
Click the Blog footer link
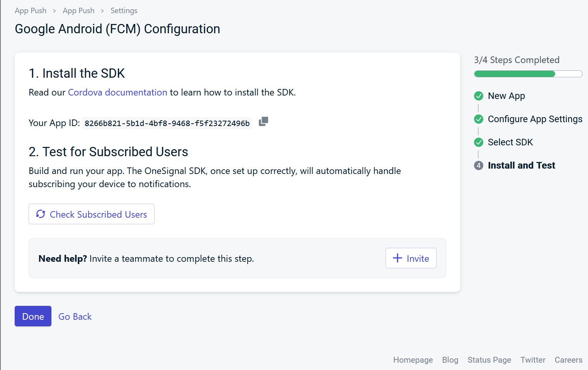coord(450,360)
